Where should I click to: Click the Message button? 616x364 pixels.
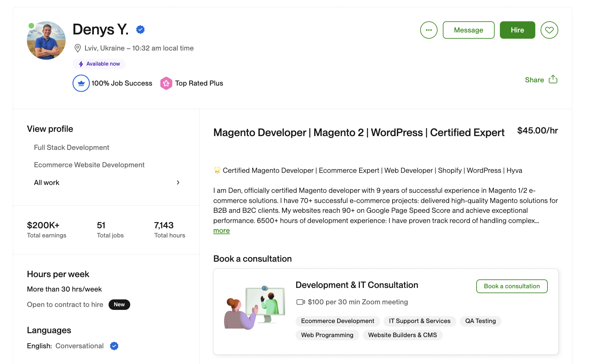click(x=468, y=30)
